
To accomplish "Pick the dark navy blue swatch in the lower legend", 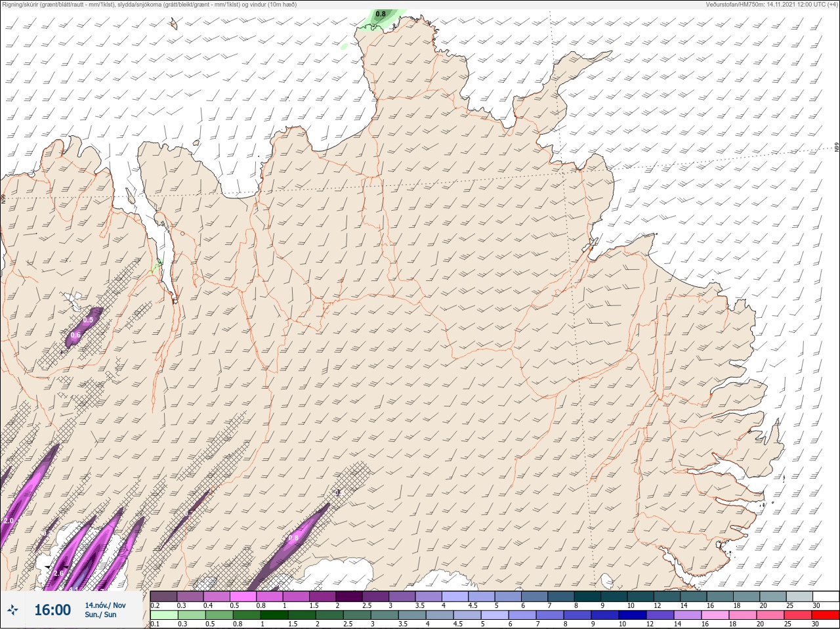I will (633, 615).
